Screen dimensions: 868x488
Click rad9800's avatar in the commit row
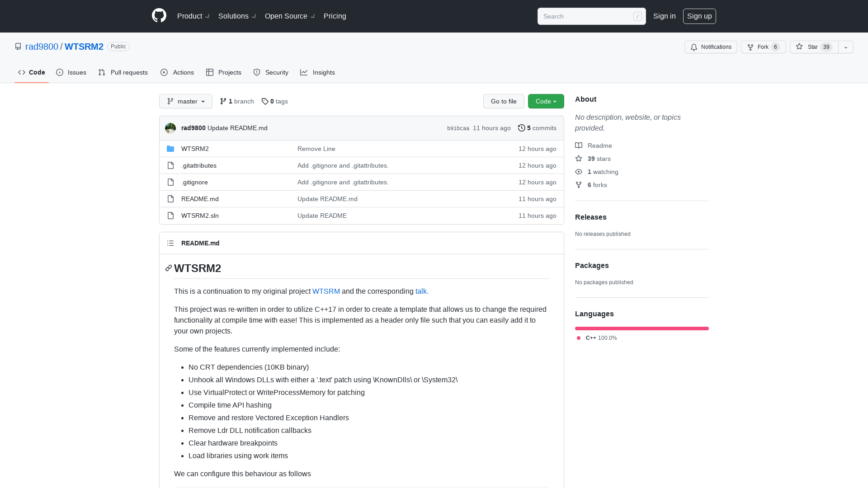point(170,128)
